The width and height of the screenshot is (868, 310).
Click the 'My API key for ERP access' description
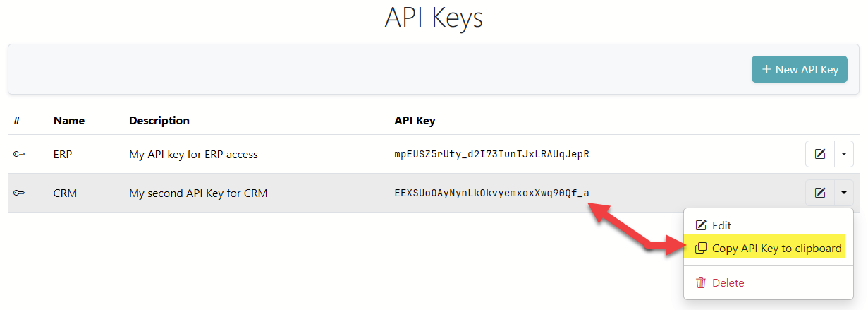[x=193, y=154]
